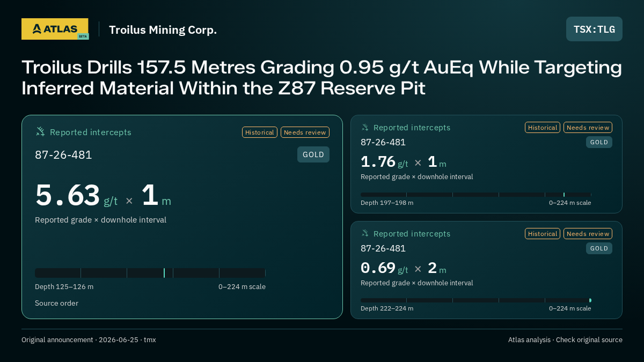Click drill icon in the 5.63 g/t card
This screenshot has width=644, height=362.
[x=40, y=132]
